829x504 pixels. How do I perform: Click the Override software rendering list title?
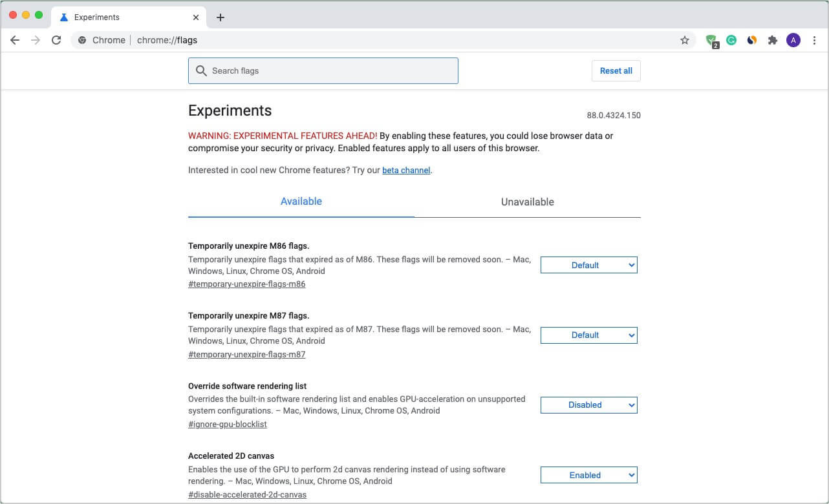click(247, 386)
